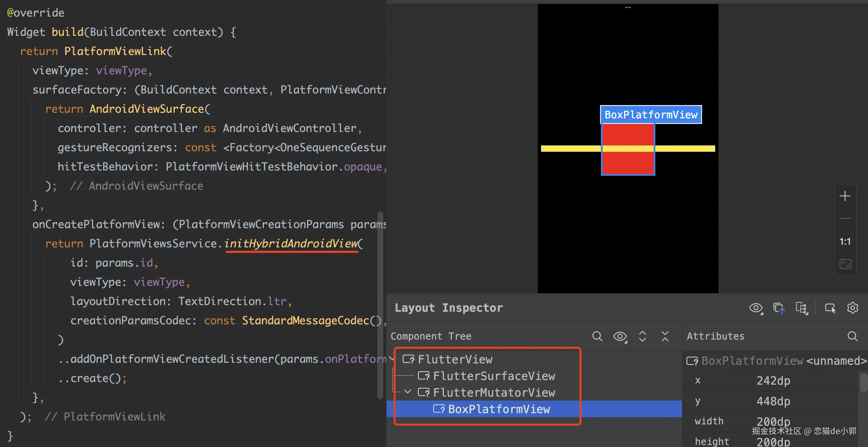The height and width of the screenshot is (447, 868).
Task: Zoom in the layout preview with plus
Action: [x=845, y=196]
